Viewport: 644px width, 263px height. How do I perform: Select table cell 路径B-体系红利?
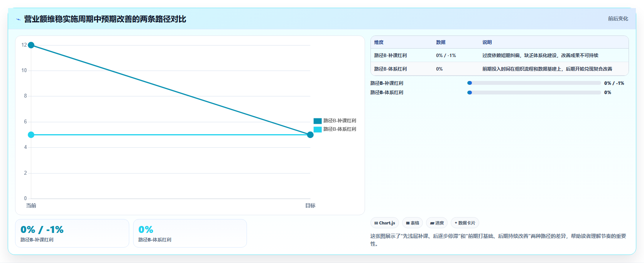pos(390,69)
